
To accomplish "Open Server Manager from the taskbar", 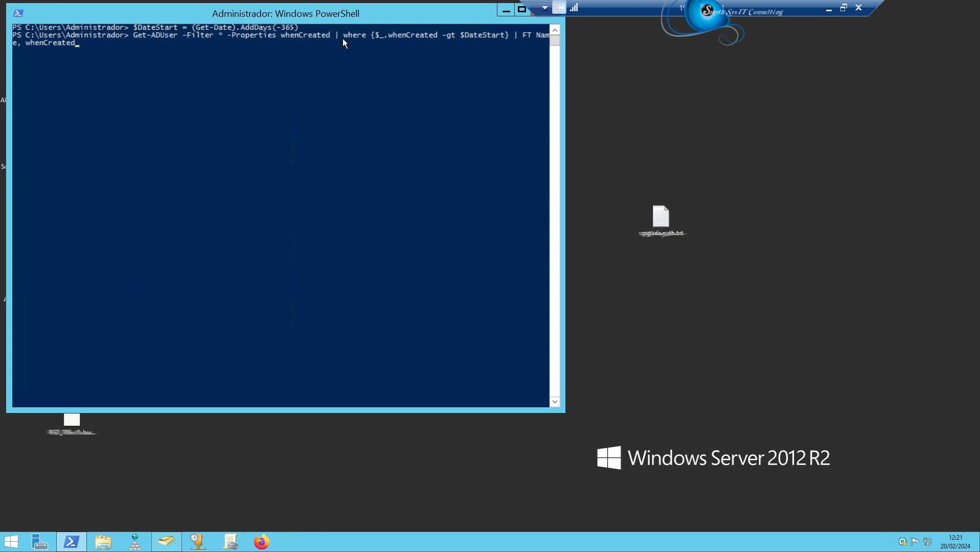I will coord(40,542).
